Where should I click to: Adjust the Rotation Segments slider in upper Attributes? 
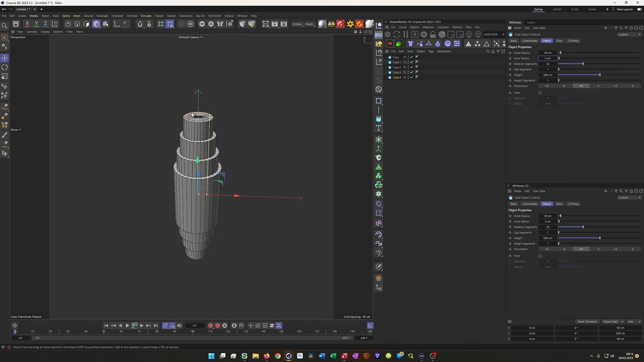[x=600, y=64]
